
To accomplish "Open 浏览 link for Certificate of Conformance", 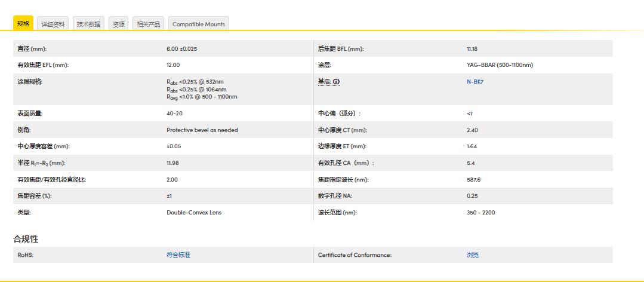I will [472, 255].
